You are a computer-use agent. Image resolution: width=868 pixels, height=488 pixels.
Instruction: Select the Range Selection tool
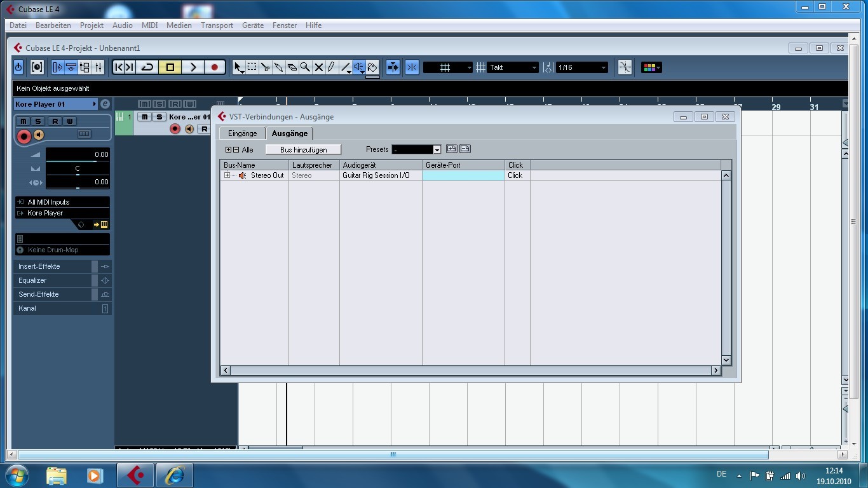[252, 67]
